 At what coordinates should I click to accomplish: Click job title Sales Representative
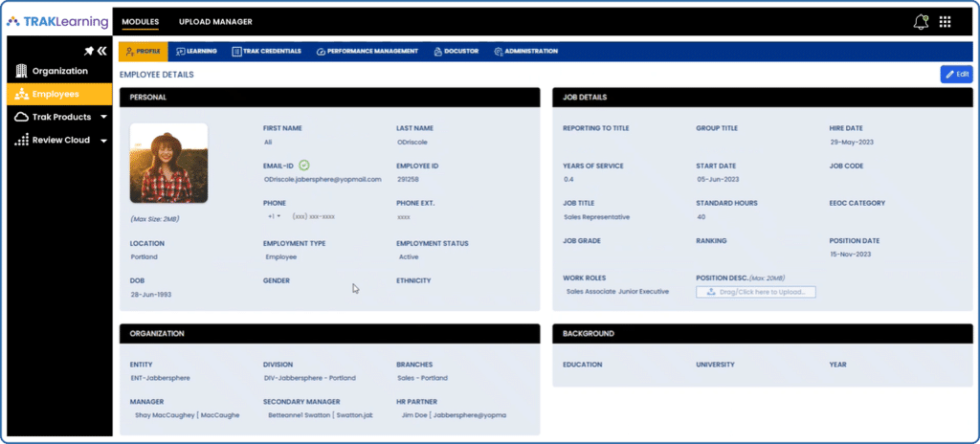point(596,217)
